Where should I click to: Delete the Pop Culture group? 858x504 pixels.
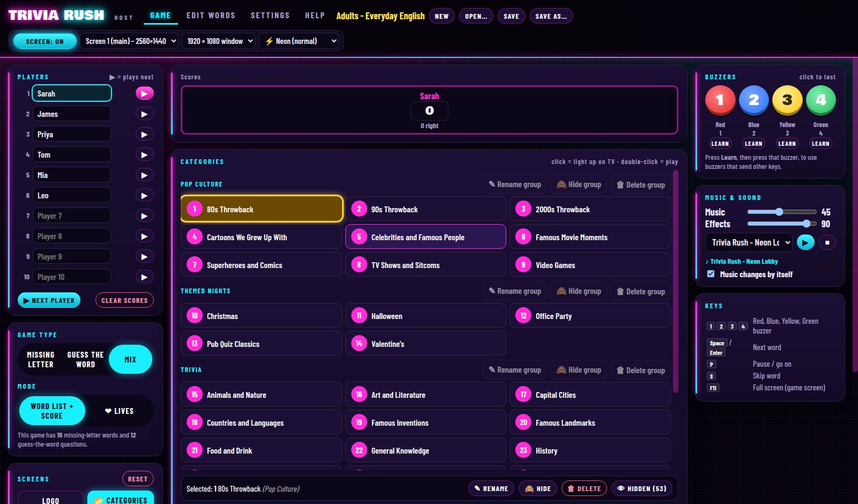click(x=641, y=184)
